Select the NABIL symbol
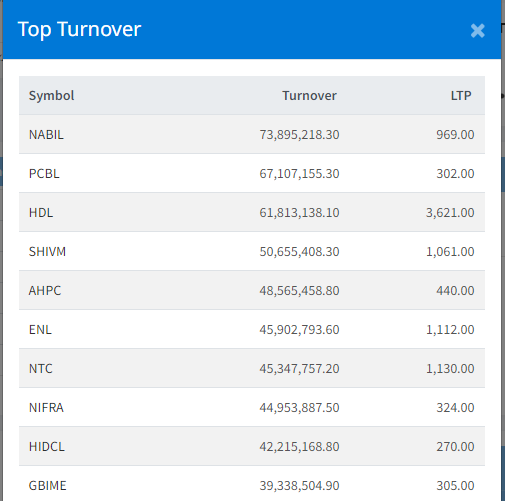505x501 pixels. coord(46,135)
